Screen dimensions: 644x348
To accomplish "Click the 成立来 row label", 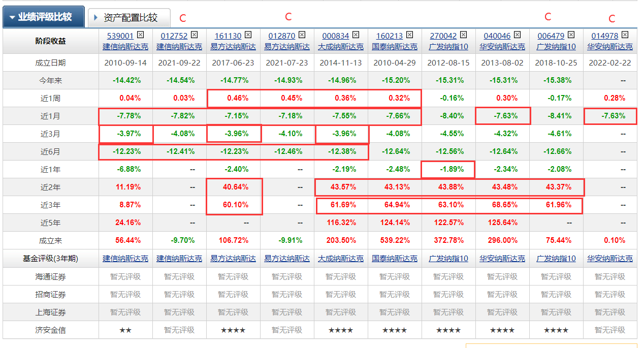I will click(x=51, y=241).
